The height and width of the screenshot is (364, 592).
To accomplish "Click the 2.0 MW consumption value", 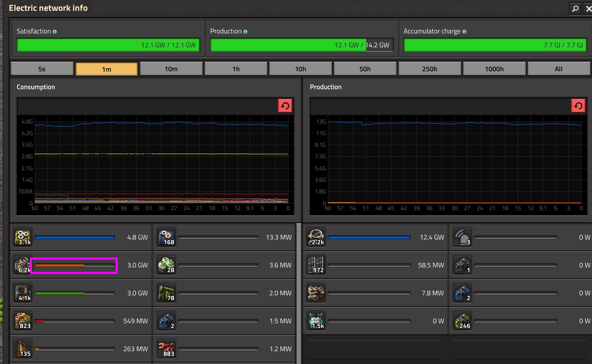I will pyautogui.click(x=280, y=293).
